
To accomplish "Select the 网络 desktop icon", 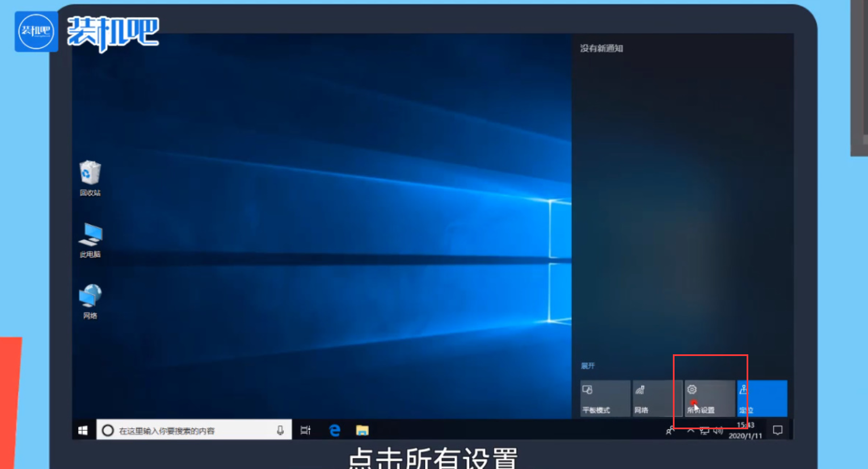I will tap(90, 301).
